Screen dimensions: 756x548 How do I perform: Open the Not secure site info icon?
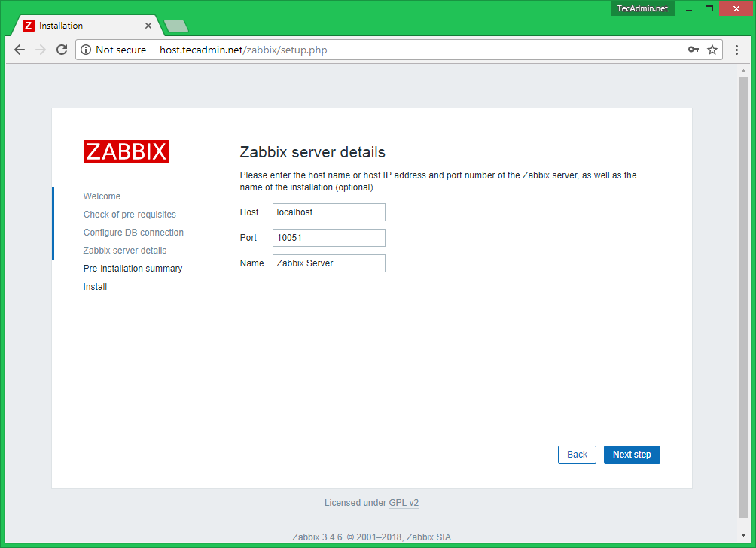click(86, 50)
